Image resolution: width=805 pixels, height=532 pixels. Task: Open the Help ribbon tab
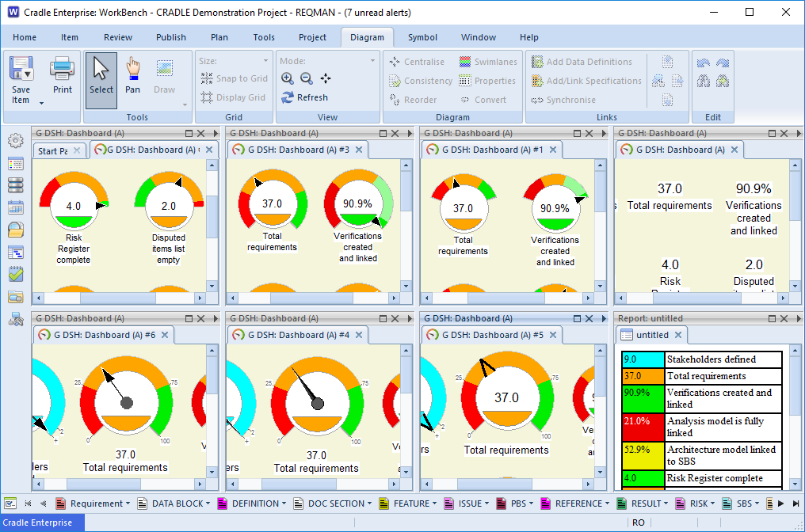[528, 37]
